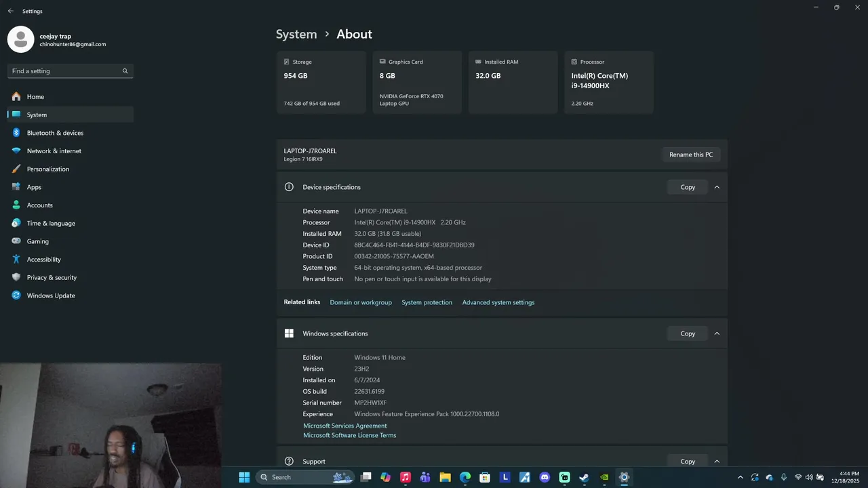Image resolution: width=868 pixels, height=488 pixels.
Task: Open Bluetooth & devices settings
Action: point(71,133)
